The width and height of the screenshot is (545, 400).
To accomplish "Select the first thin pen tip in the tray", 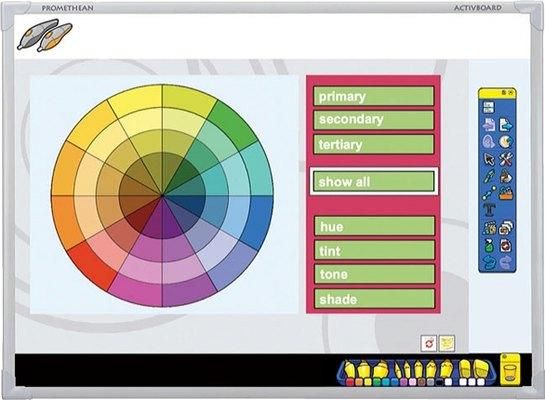I will coord(397,370).
